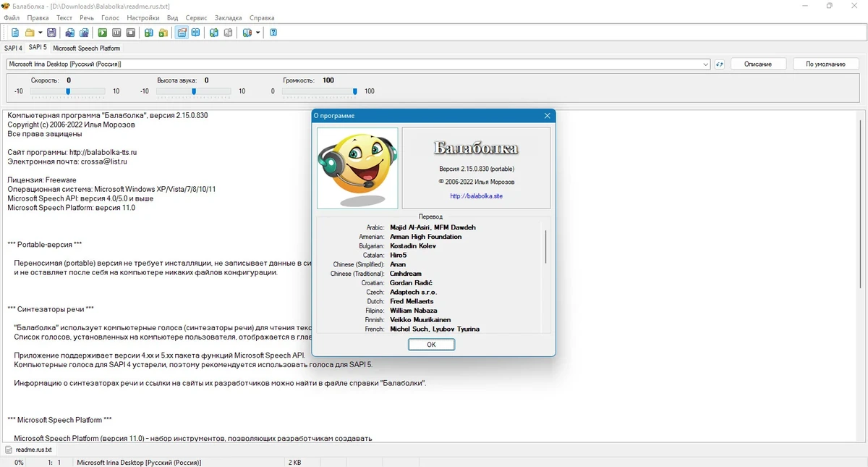Click the По умолчанию button
This screenshot has height=467, width=868.
tap(825, 64)
